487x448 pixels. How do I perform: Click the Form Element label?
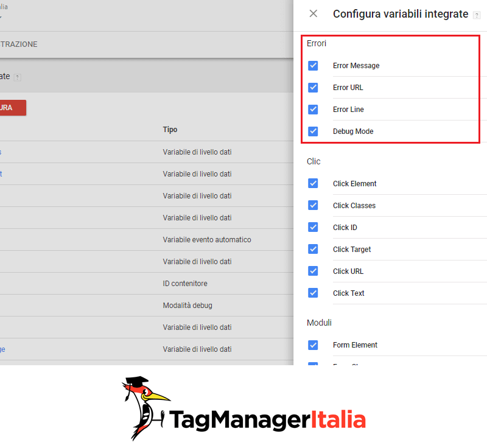click(355, 345)
